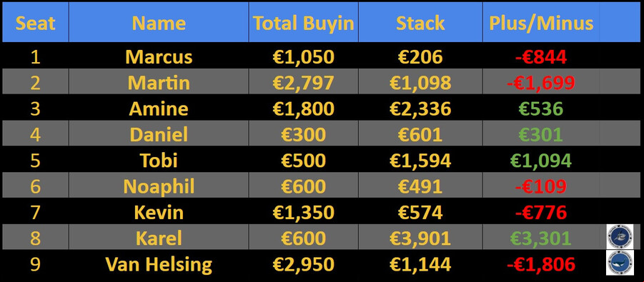Click the Total Buyin column header
Image resolution: width=644 pixels, height=282 pixels.
pyautogui.click(x=304, y=23)
